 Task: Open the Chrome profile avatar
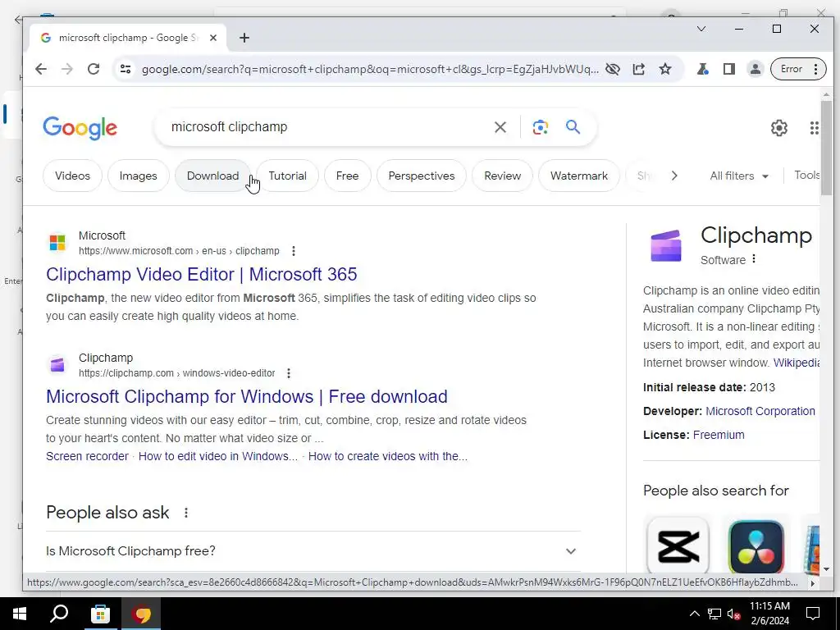[755, 69]
